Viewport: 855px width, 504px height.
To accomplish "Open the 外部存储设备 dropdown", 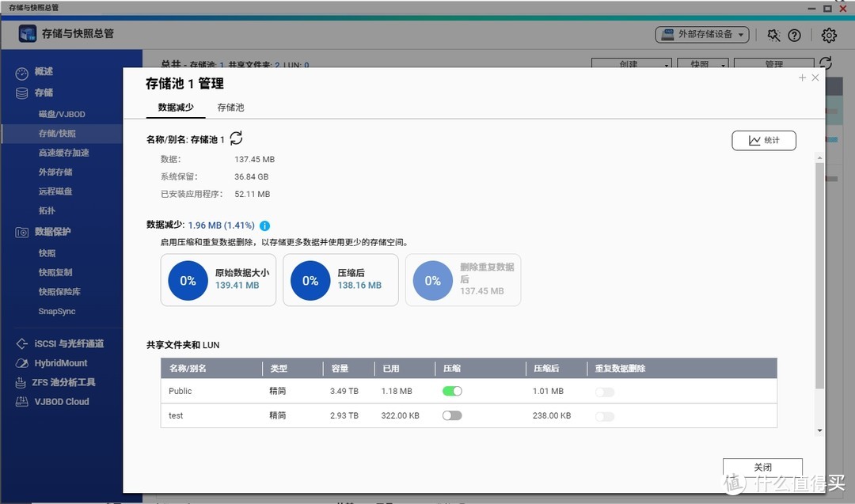I will [x=701, y=35].
